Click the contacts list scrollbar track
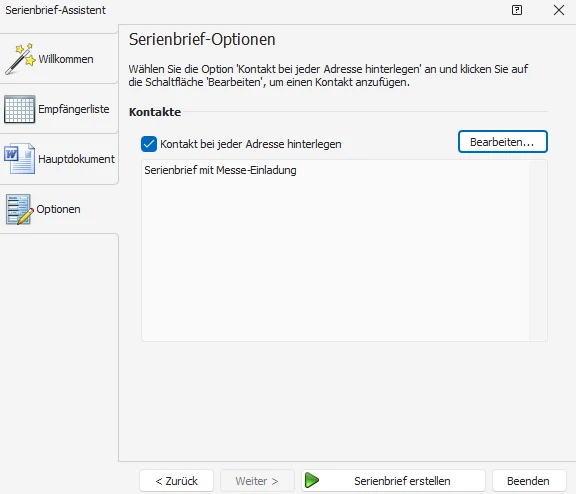This screenshot has width=576, height=494. click(538, 250)
